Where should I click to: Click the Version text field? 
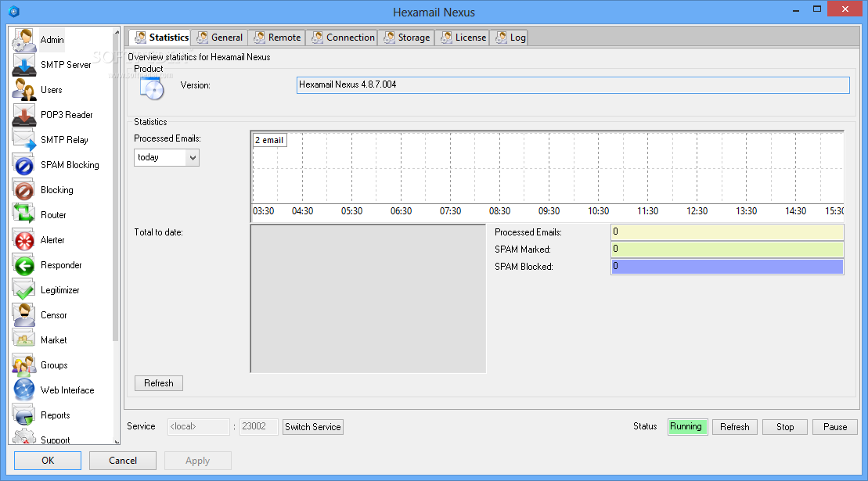point(573,85)
